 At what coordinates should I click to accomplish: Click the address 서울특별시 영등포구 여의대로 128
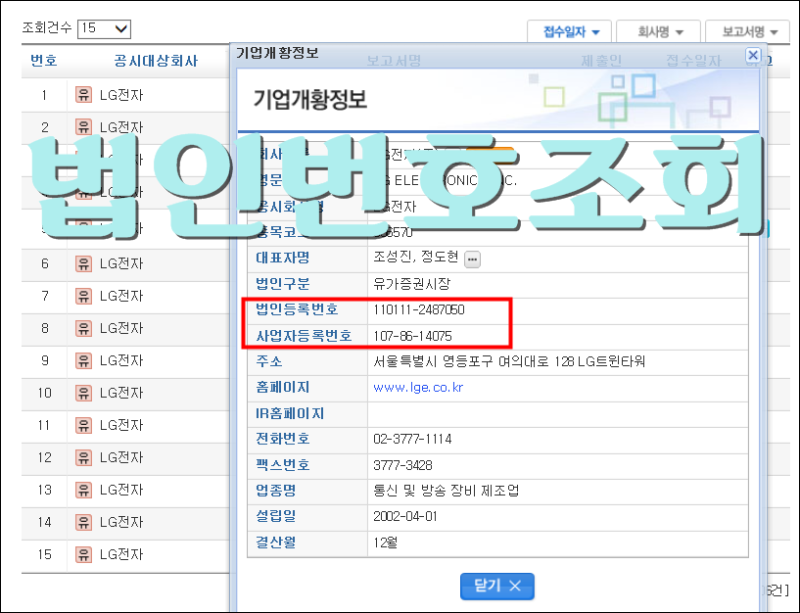473,361
